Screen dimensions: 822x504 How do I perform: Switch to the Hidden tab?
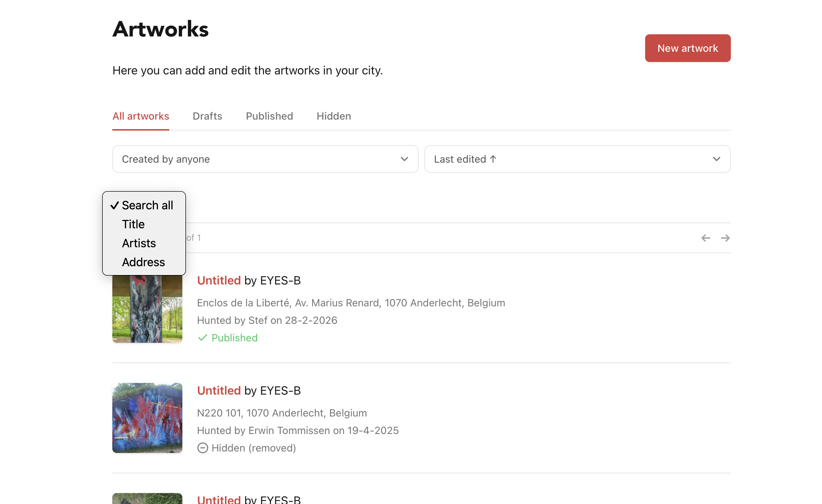coord(333,116)
